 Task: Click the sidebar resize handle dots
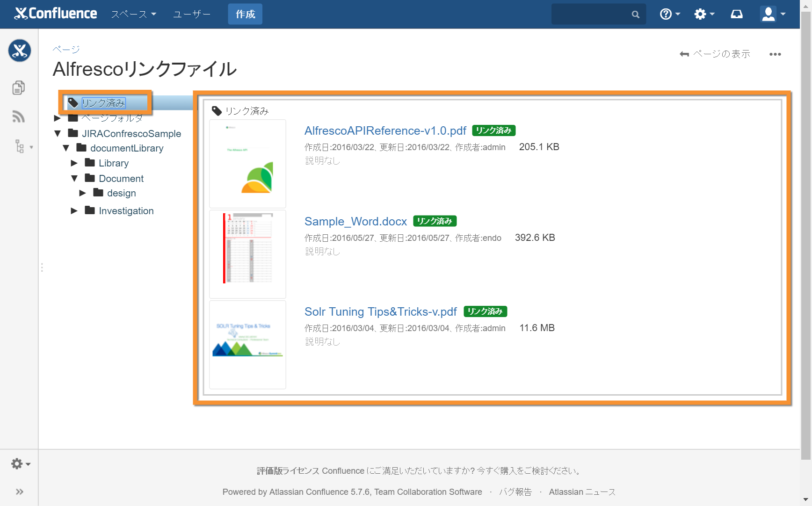(42, 267)
